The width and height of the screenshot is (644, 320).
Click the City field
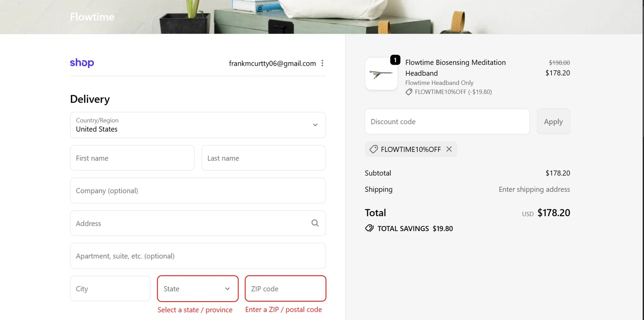tap(110, 289)
